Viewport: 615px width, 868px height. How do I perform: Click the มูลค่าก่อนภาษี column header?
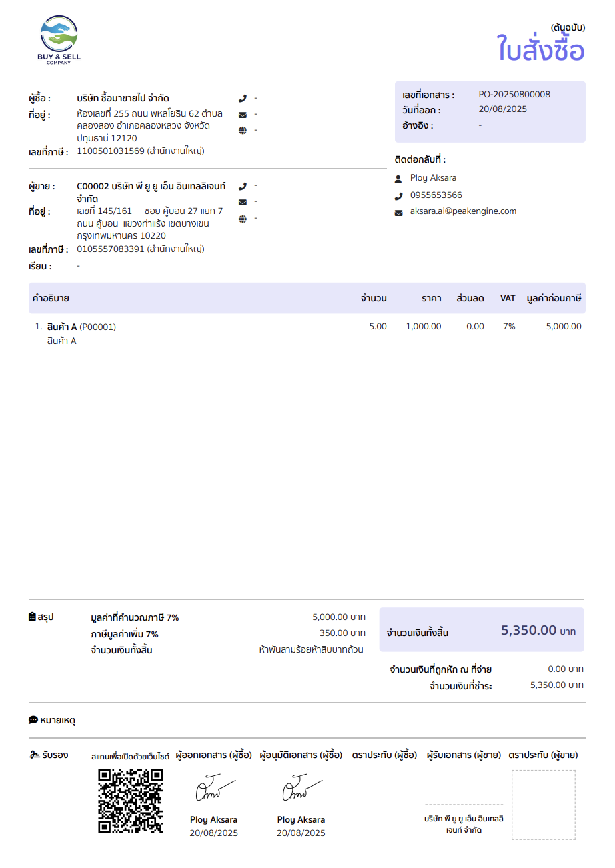554,298
